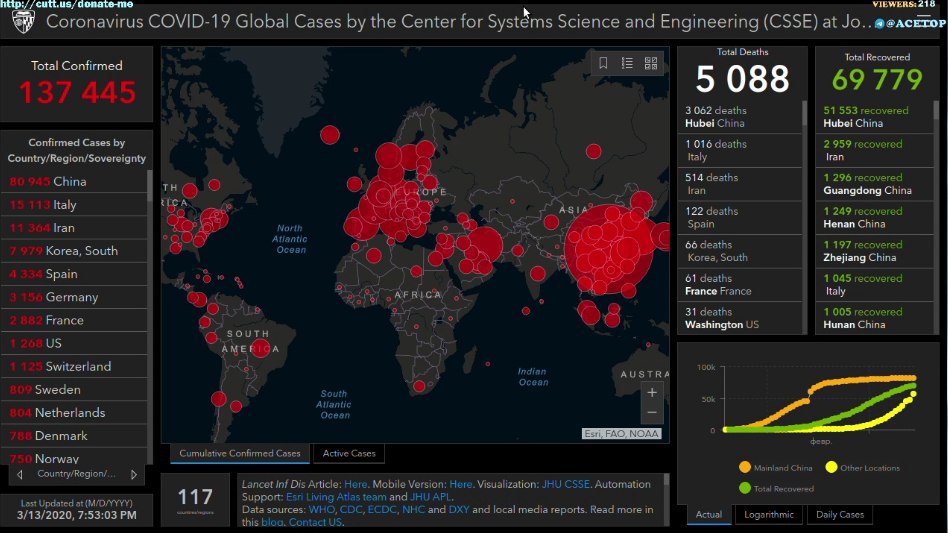
Task: Select Spain 4 334 in country list
Action: [x=74, y=274]
